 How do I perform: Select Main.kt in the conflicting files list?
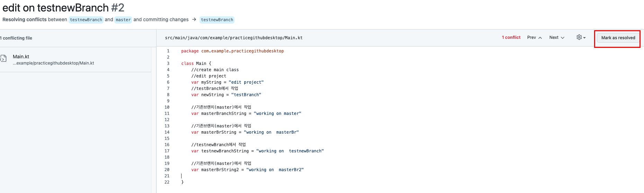click(21, 57)
